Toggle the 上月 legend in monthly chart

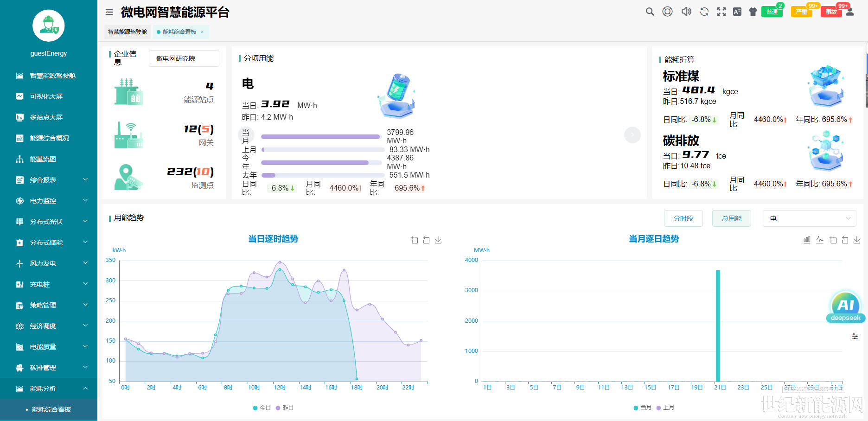tap(665, 408)
